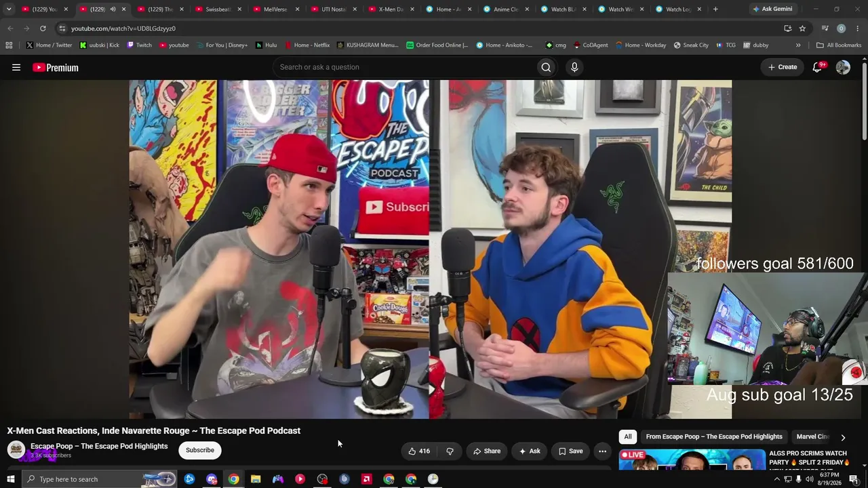Viewport: 868px width, 488px height.
Task: Click the Chrome address bar URL
Action: [123, 28]
